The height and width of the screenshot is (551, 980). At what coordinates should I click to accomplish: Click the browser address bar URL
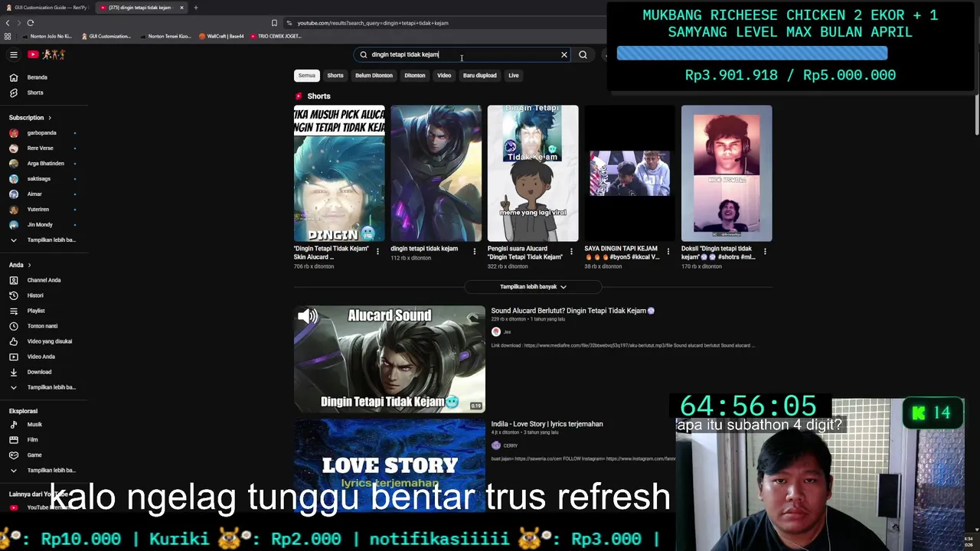[x=373, y=23]
